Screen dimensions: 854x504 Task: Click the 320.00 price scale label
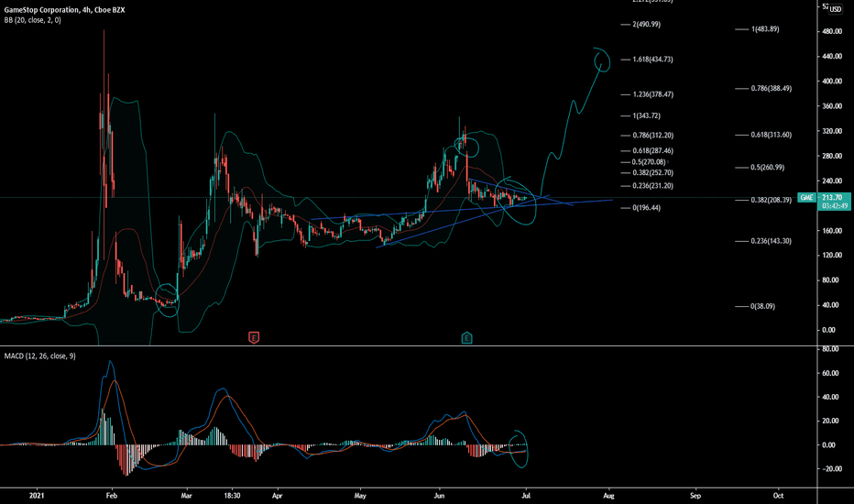832,131
